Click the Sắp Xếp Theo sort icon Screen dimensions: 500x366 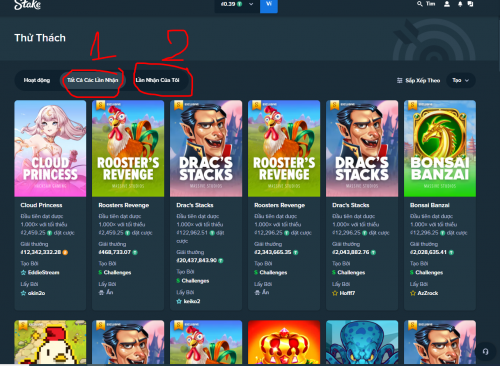point(400,80)
